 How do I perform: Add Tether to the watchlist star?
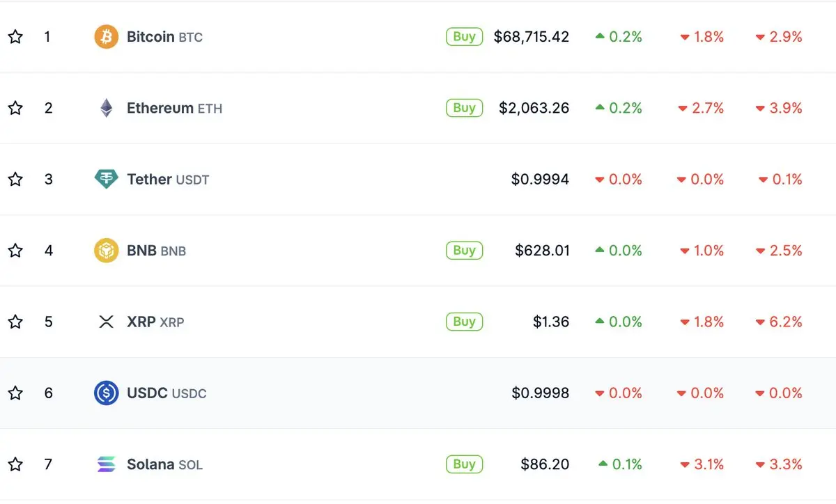(15, 180)
